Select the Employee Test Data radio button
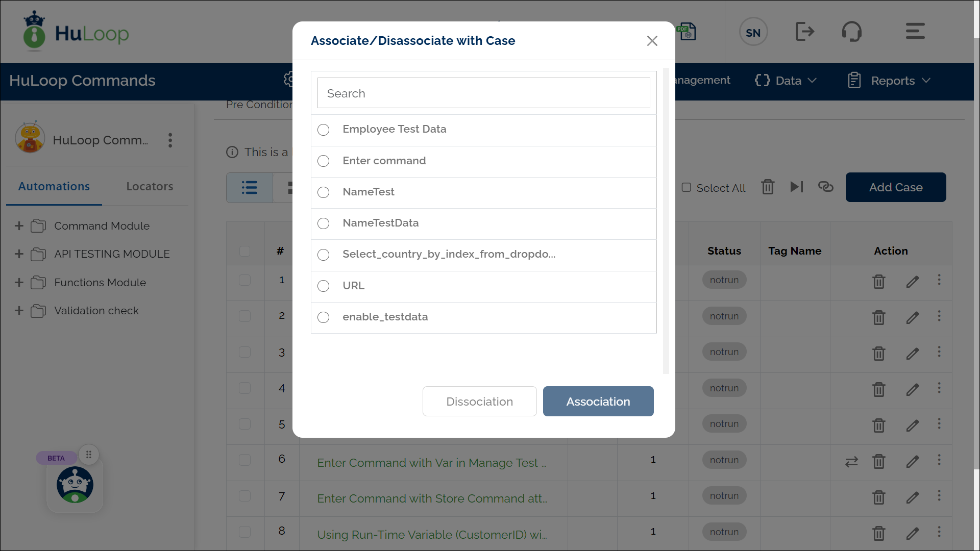Screen dimensions: 980x551 [x=324, y=130]
